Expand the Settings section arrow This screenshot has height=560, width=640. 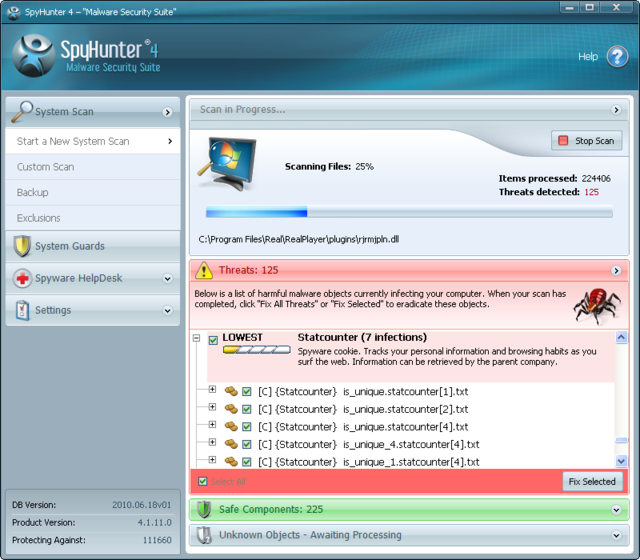tap(167, 311)
